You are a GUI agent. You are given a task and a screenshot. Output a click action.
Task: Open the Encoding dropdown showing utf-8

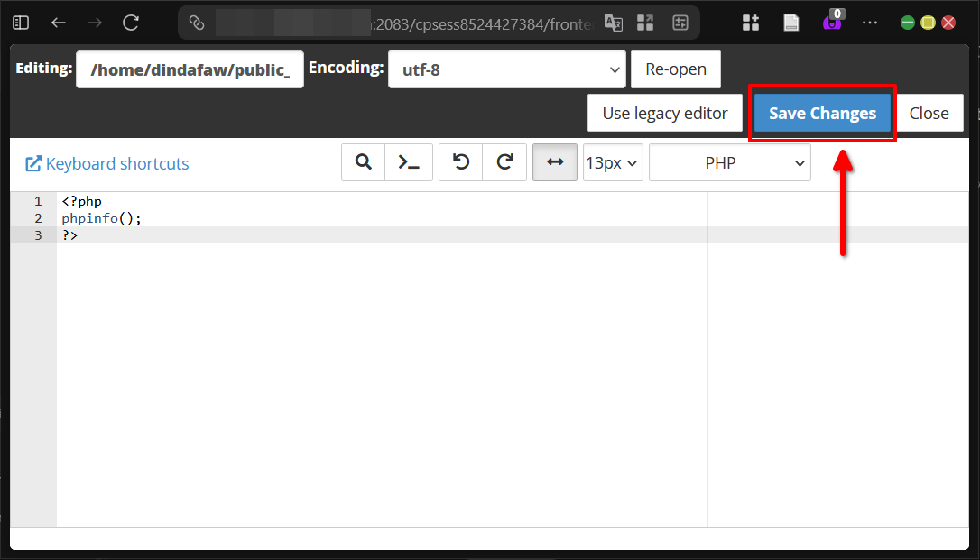click(x=506, y=68)
